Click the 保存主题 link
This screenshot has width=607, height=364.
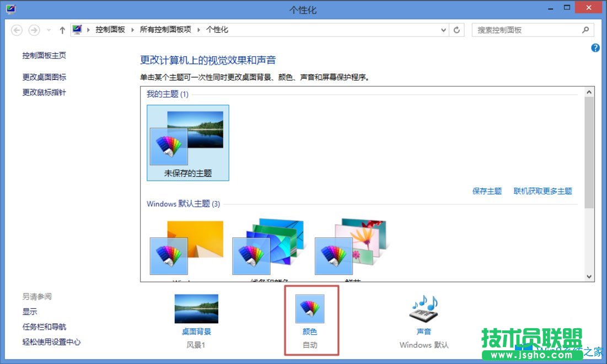486,191
